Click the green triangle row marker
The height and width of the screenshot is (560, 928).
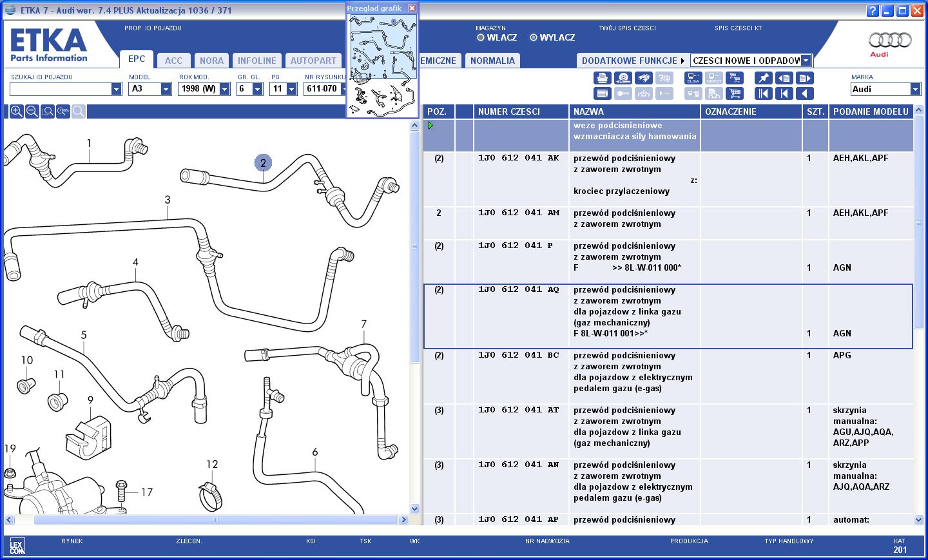point(431,126)
